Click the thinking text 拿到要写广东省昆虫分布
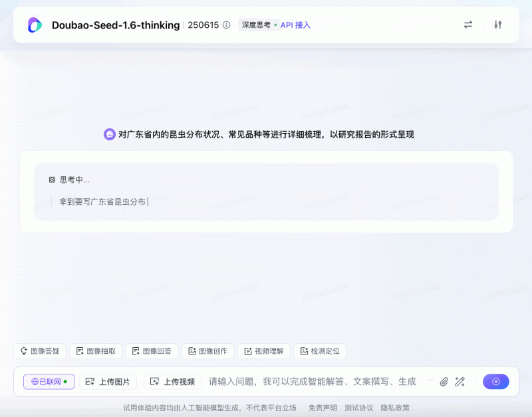 (x=102, y=202)
